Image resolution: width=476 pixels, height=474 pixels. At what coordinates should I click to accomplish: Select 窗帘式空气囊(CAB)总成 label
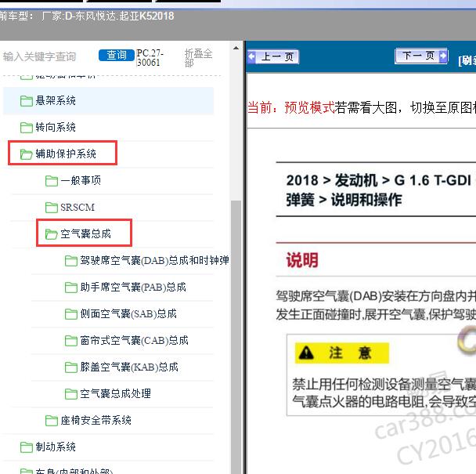[x=134, y=340]
